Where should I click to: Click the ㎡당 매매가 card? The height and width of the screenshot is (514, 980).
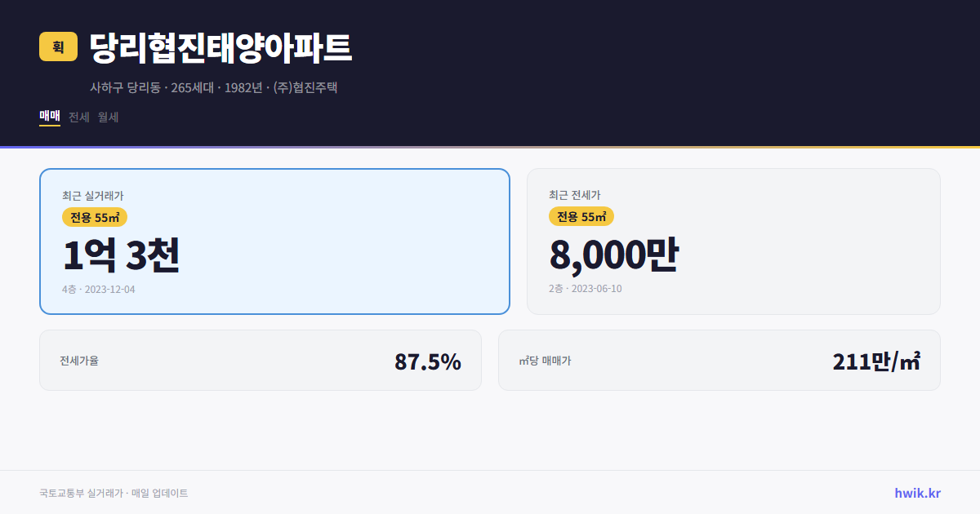(719, 360)
